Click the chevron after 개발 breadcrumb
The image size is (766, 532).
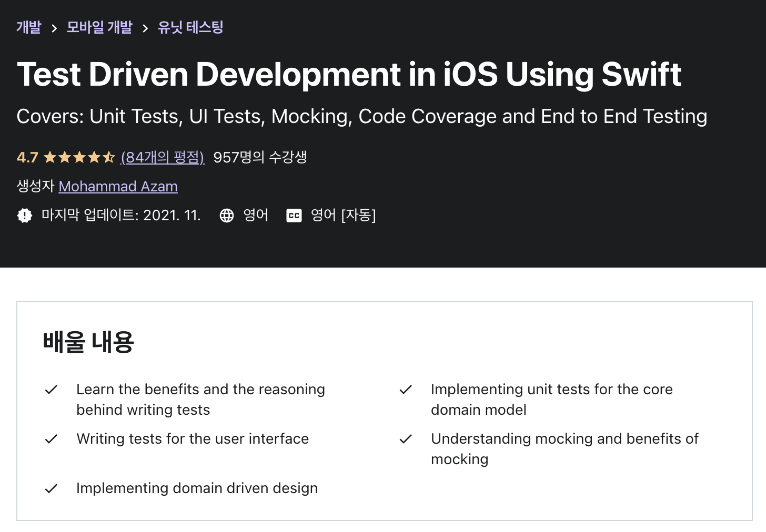point(54,28)
